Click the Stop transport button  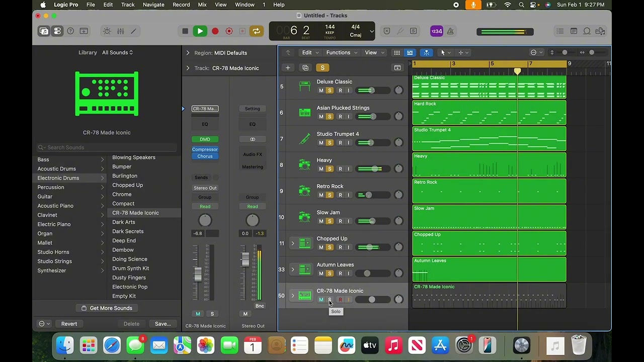(x=185, y=31)
